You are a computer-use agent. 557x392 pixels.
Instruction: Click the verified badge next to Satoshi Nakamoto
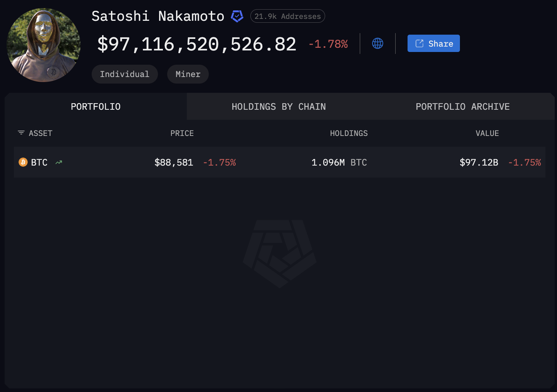(237, 16)
